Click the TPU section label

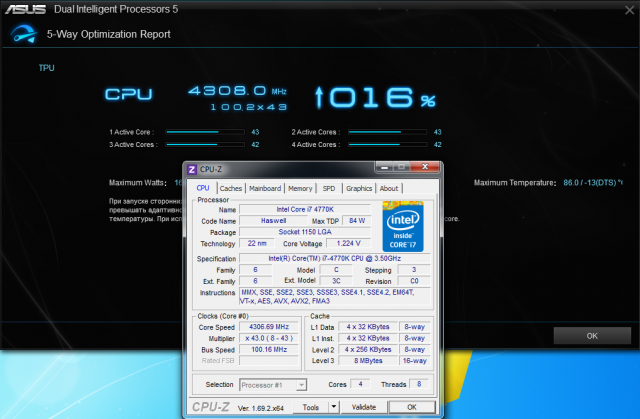click(47, 68)
